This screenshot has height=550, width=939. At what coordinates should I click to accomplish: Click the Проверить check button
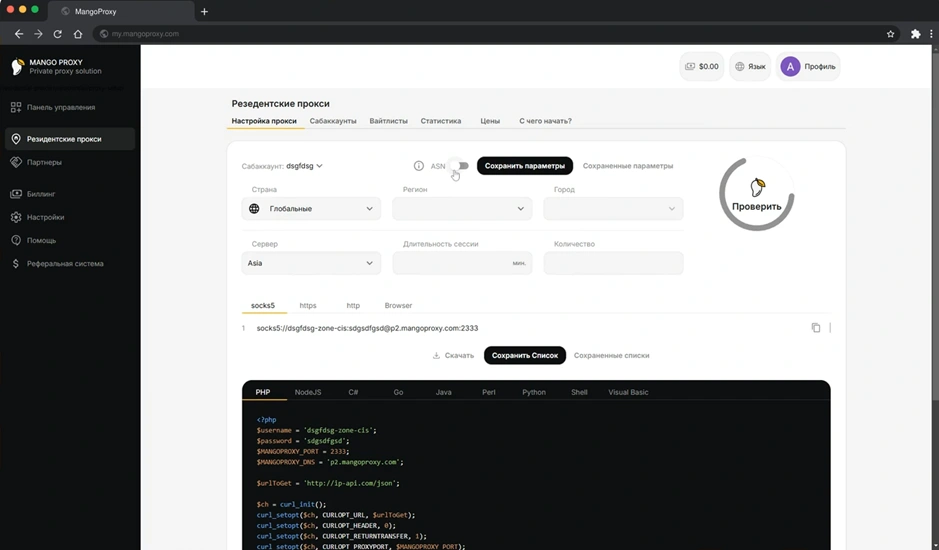coord(756,195)
